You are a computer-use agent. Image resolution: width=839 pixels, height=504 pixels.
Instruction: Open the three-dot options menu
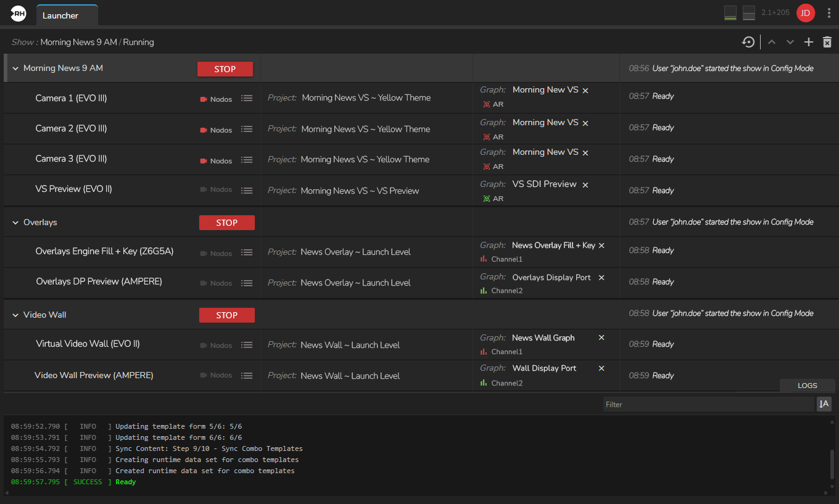coord(829,13)
